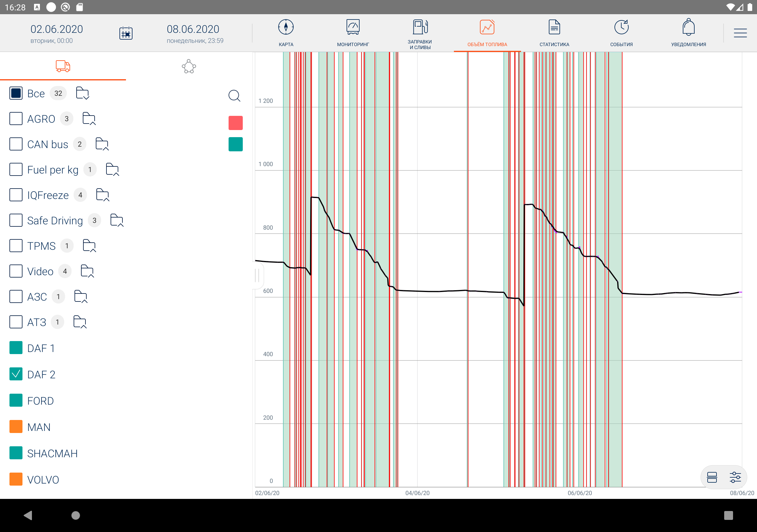757x532 pixels.
Task: Check the IQFreeze group checkbox
Action: coord(16,195)
